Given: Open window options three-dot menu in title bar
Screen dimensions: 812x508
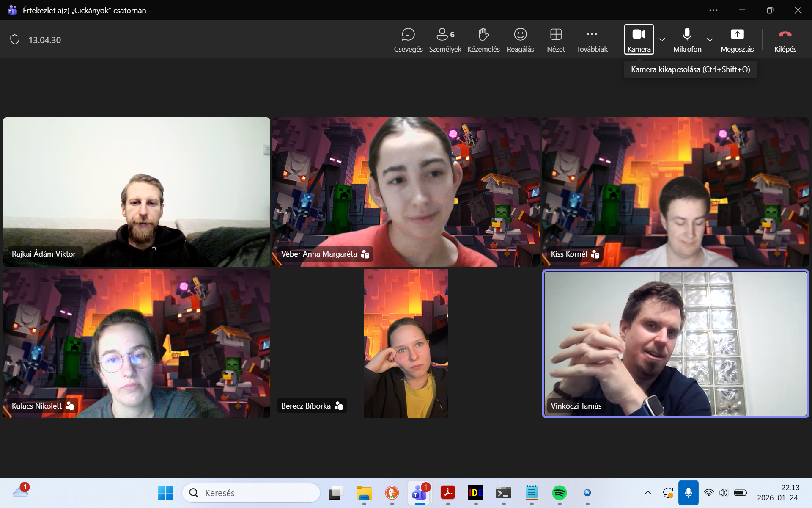Looking at the screenshot, I should [x=713, y=10].
